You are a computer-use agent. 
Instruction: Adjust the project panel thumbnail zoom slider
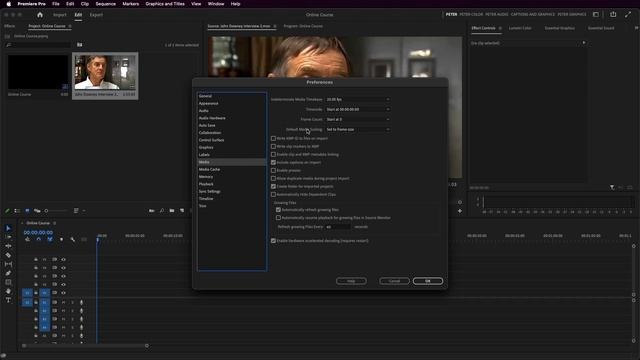[x=56, y=211]
